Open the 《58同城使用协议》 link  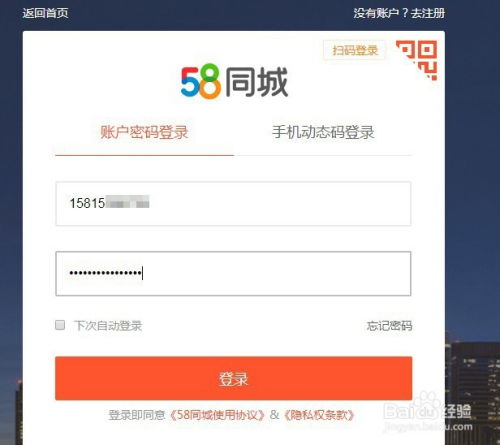click(217, 415)
